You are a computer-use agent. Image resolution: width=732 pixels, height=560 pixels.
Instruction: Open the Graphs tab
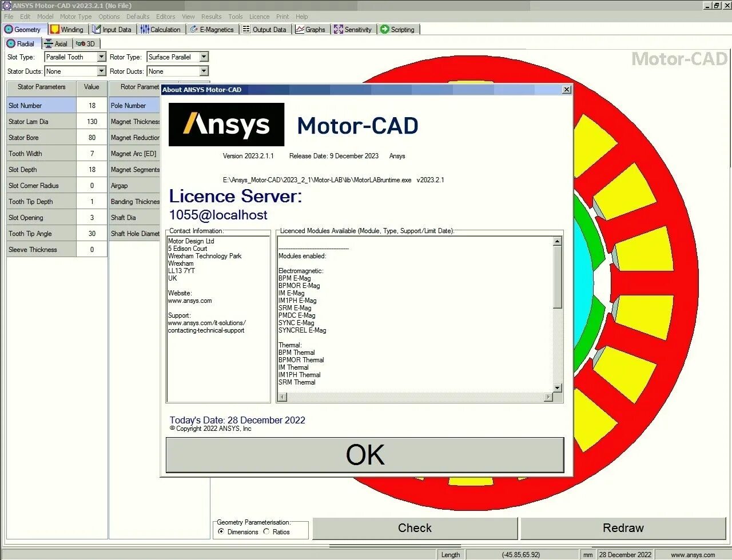click(311, 29)
